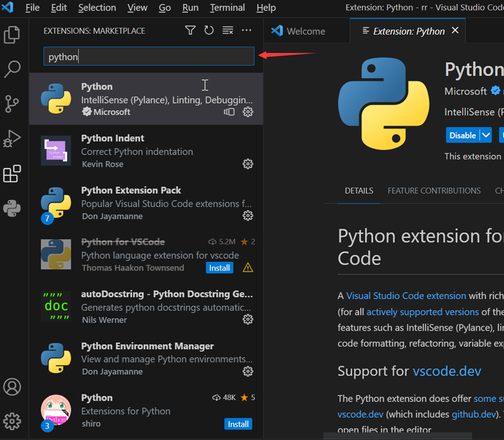Close the Extension: Python tab
The width and height of the screenshot is (504, 440).
coord(455,30)
